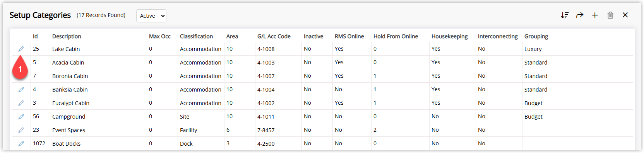The image size is (644, 153).
Task: Sort by the Inactive column header
Action: [313, 36]
